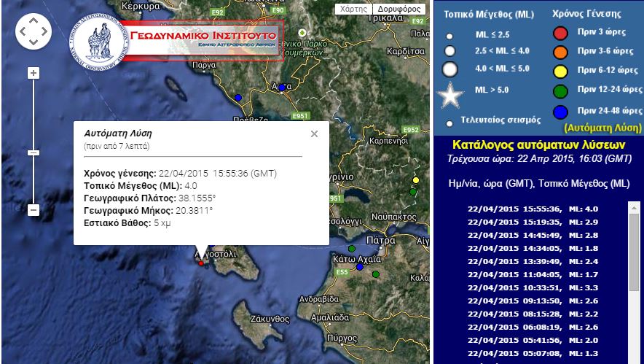The image size is (644, 364).
Task: Pan the map down with the arrow
Action: [x=34, y=43]
